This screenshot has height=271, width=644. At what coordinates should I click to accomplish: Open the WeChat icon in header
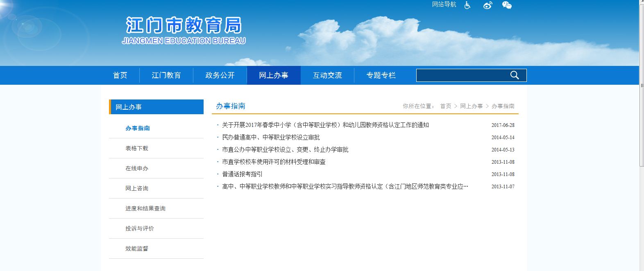tap(507, 5)
